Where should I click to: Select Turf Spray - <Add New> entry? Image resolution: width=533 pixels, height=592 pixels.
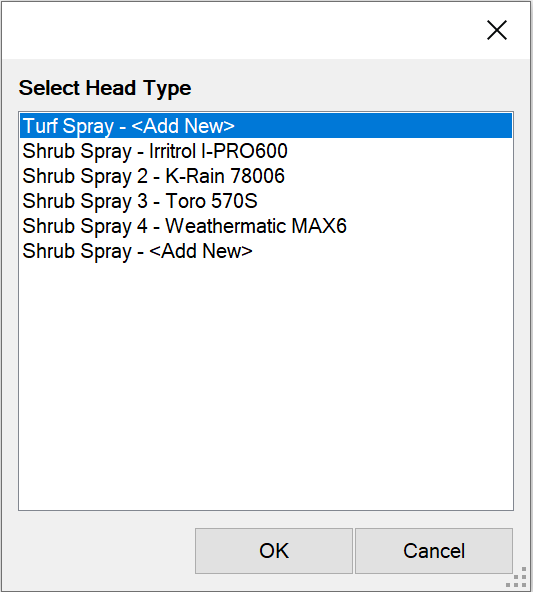pos(266,126)
